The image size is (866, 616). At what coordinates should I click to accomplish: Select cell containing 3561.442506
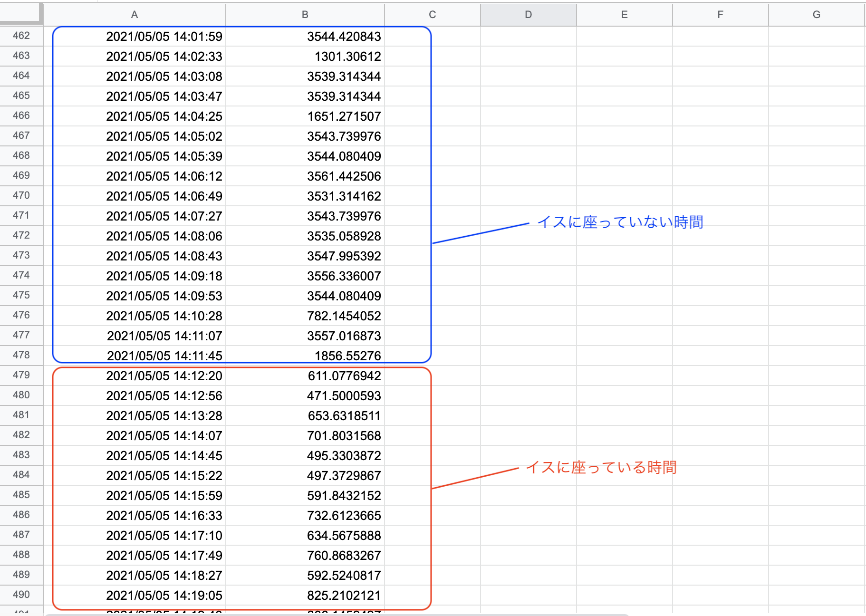[344, 176]
